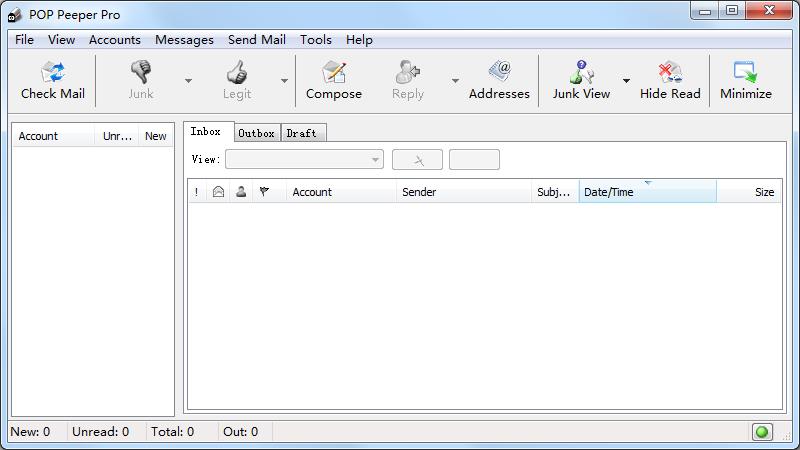Open the Tools menu

[316, 40]
